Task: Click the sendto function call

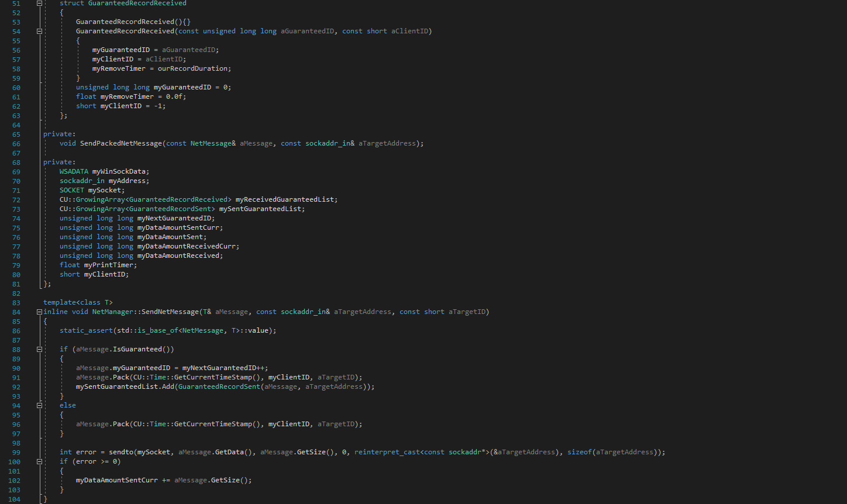Action: [121, 452]
